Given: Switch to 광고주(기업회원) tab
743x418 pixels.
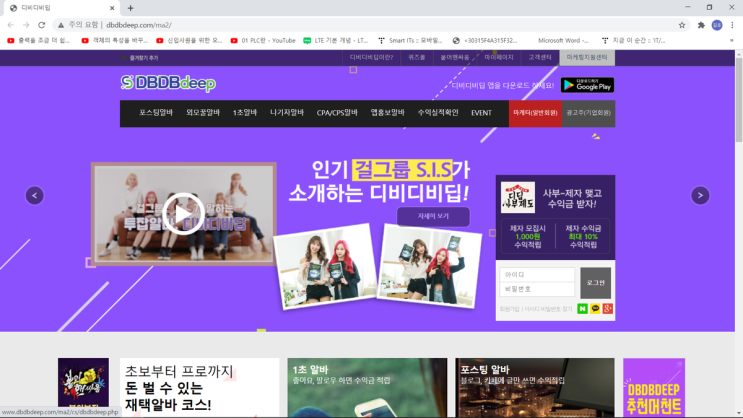Looking at the screenshot, I should [589, 113].
